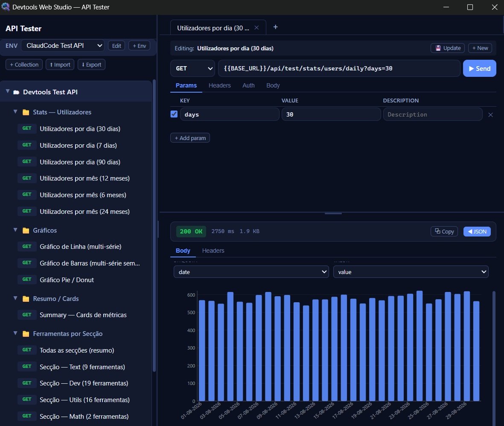The width and height of the screenshot is (504, 426).
Task: Collapse the Ferramentas por Secção folder
Action: pyautogui.click(x=15, y=333)
